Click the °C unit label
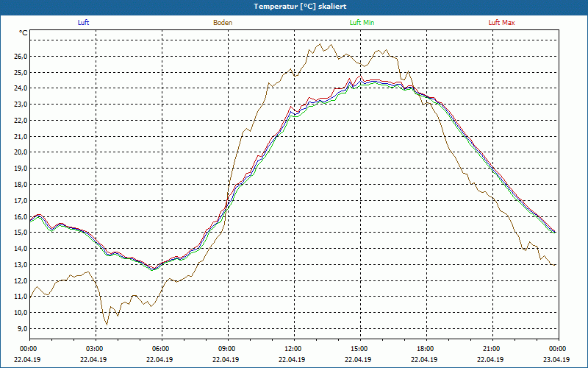588x368 pixels. point(24,33)
